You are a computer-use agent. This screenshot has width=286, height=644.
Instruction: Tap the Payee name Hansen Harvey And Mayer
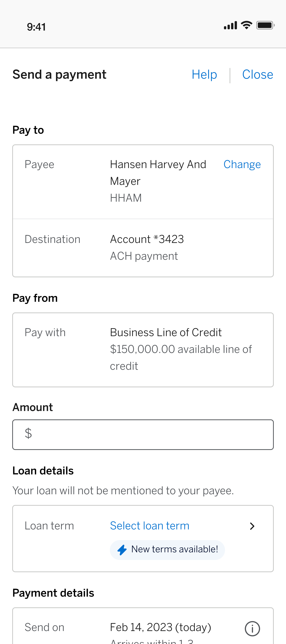158,172
